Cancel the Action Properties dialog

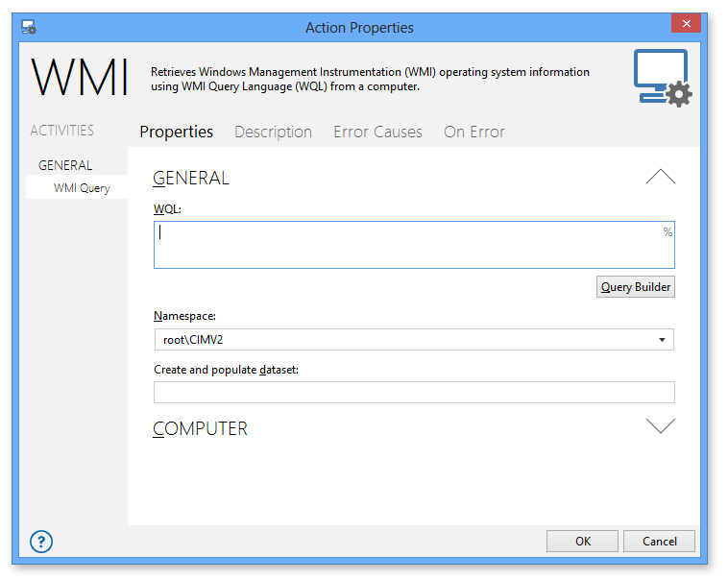click(659, 541)
